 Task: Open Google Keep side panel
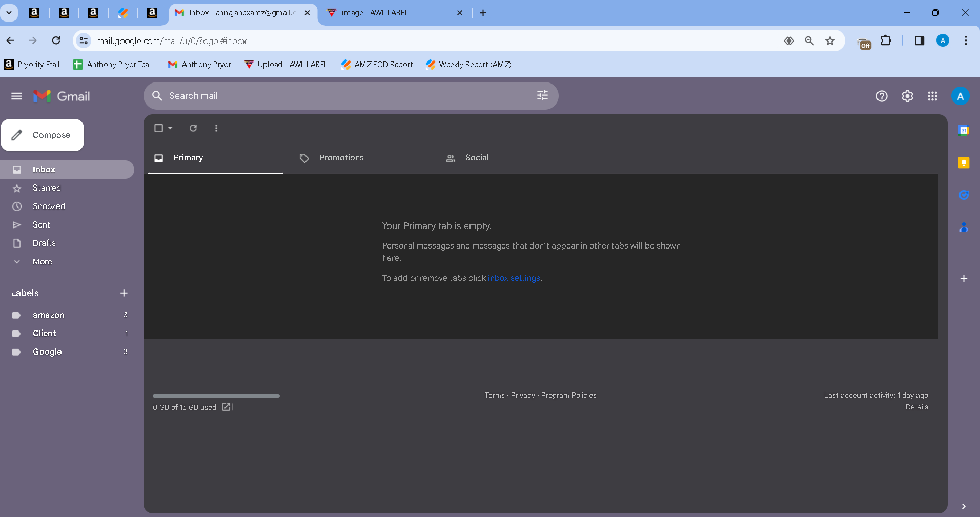(x=964, y=162)
